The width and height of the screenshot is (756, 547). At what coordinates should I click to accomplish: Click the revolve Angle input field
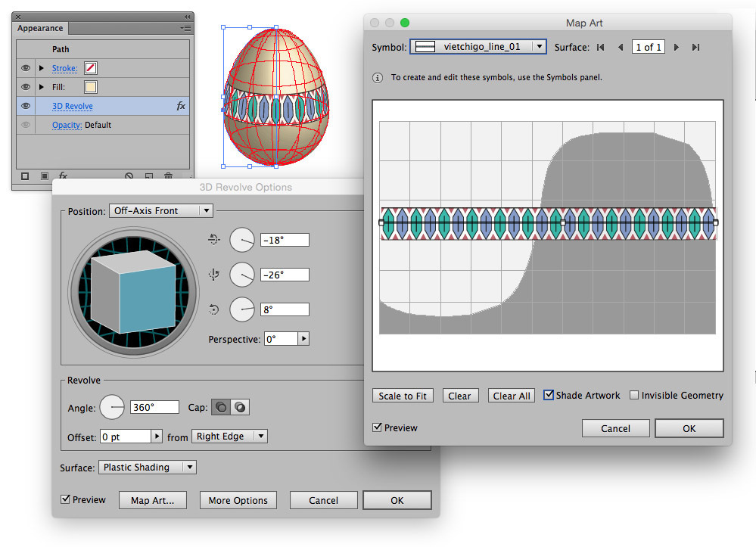tap(154, 407)
